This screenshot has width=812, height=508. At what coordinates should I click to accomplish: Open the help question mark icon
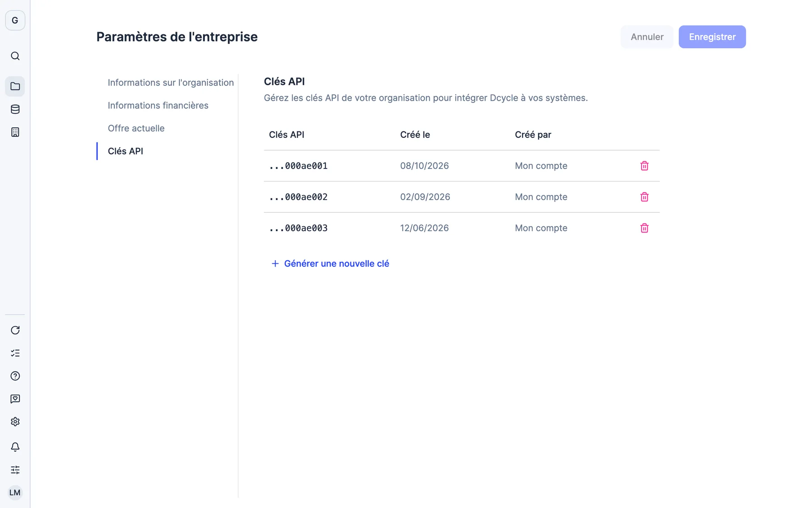tap(15, 376)
